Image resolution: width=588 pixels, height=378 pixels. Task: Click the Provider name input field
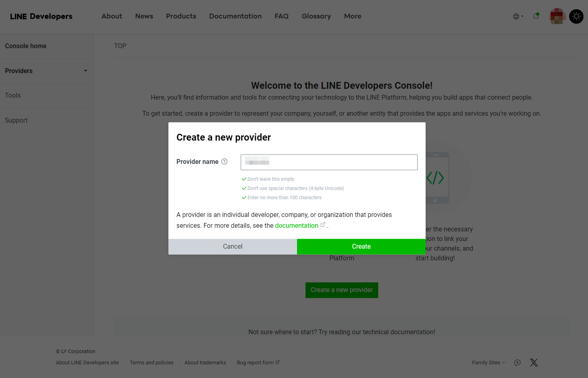pos(329,162)
